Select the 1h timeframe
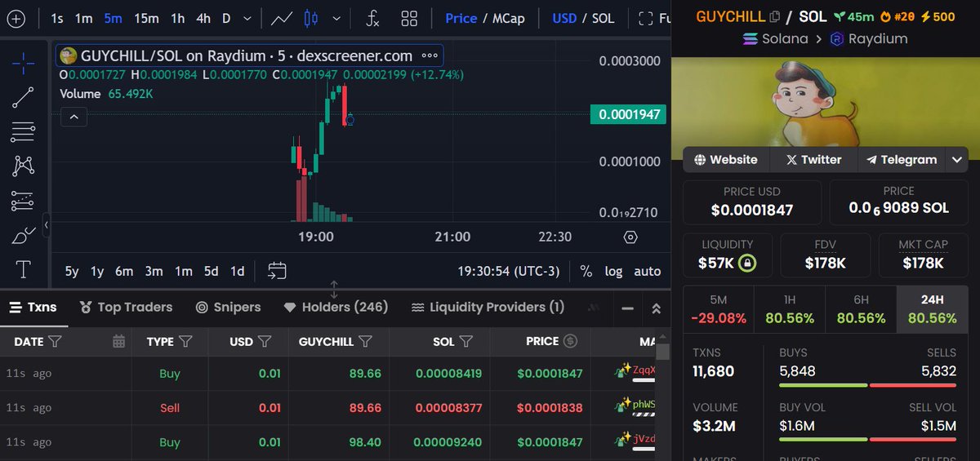This screenshot has width=980, height=461. (177, 18)
